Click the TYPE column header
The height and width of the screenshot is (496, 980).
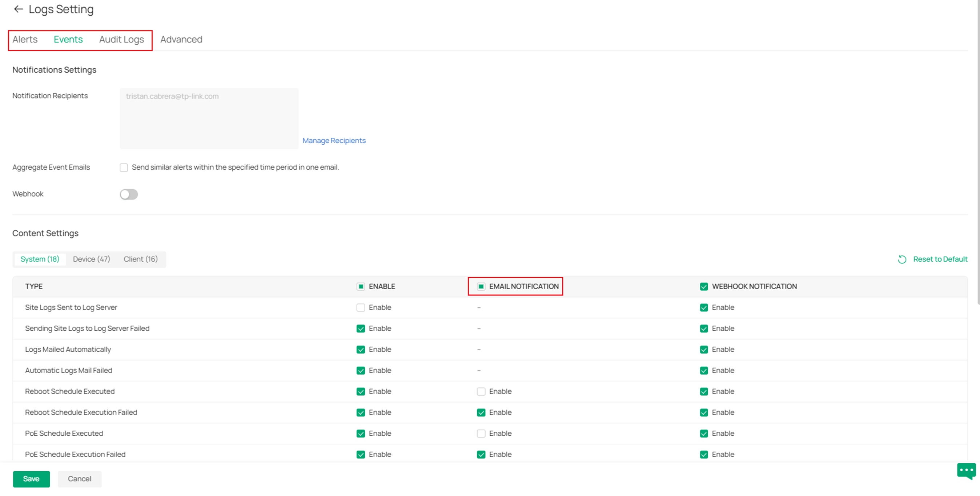[x=34, y=286]
